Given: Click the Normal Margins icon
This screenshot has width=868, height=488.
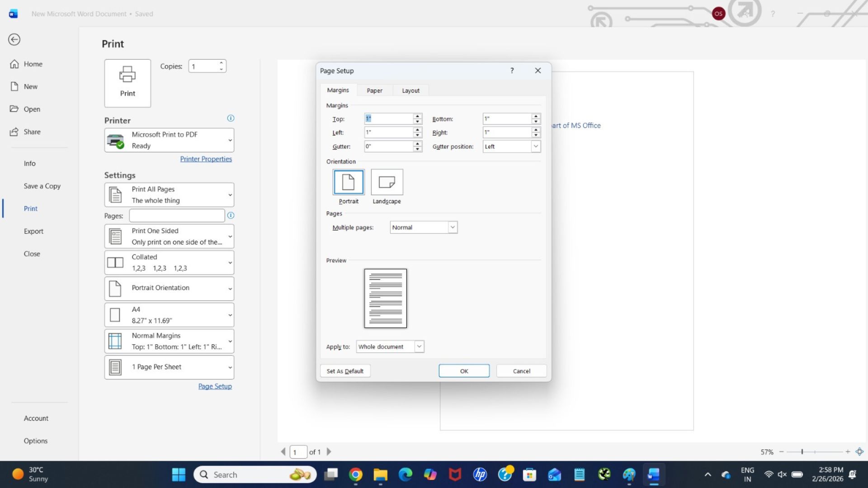Looking at the screenshot, I should [116, 341].
